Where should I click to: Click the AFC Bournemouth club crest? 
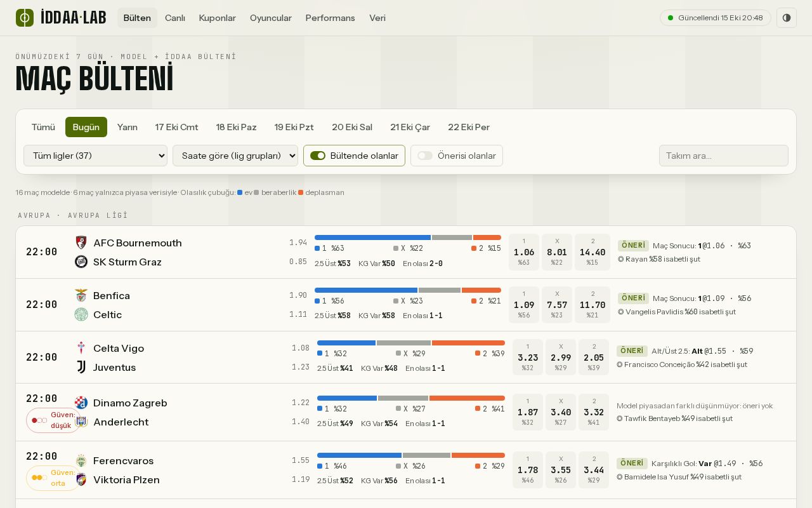point(81,243)
